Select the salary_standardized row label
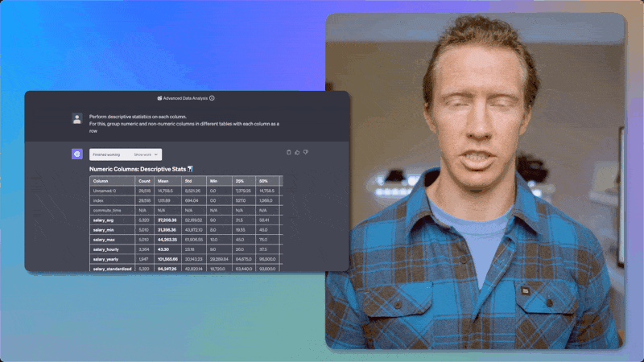Viewport: 644px width, 362px height. tap(112, 269)
